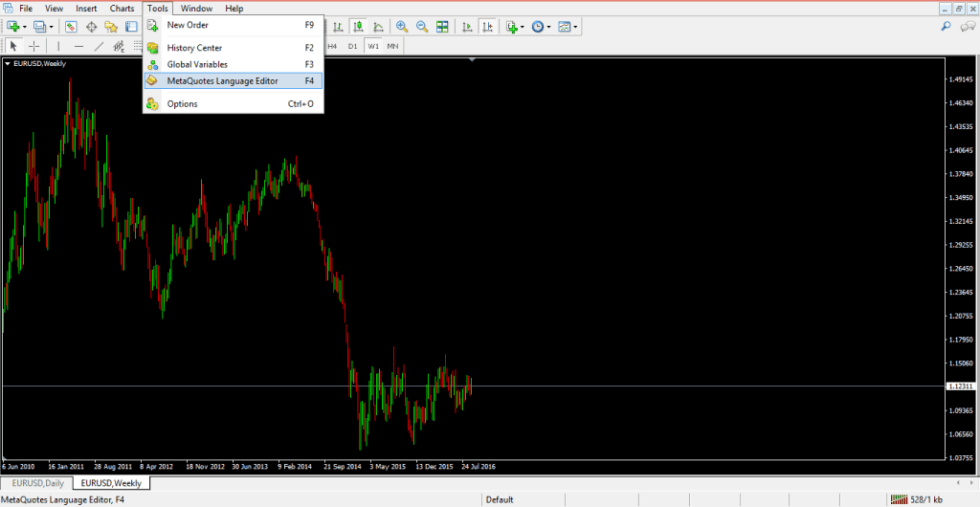Open the View menu
Viewport: 980px width, 507px height.
[x=55, y=8]
